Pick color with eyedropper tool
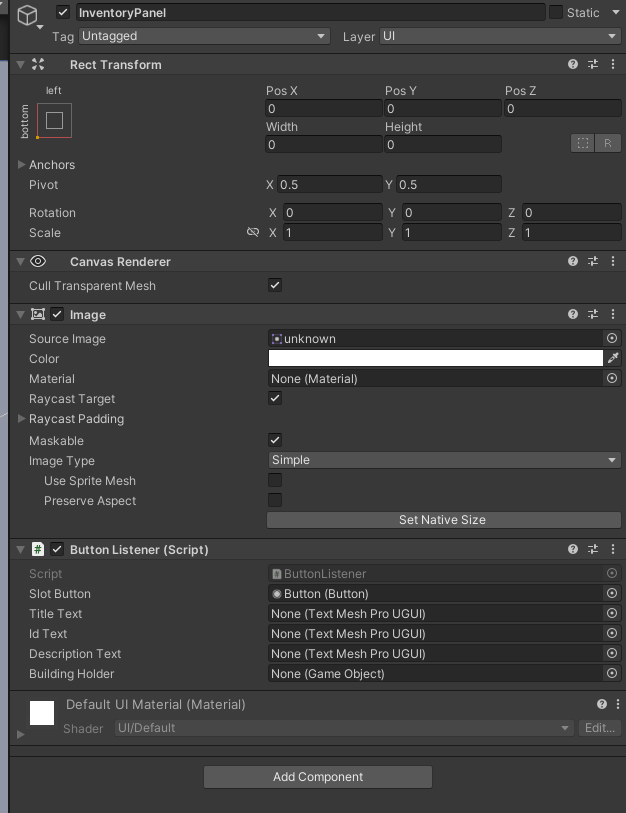Screen dimensions: 626x813 tap(613, 358)
